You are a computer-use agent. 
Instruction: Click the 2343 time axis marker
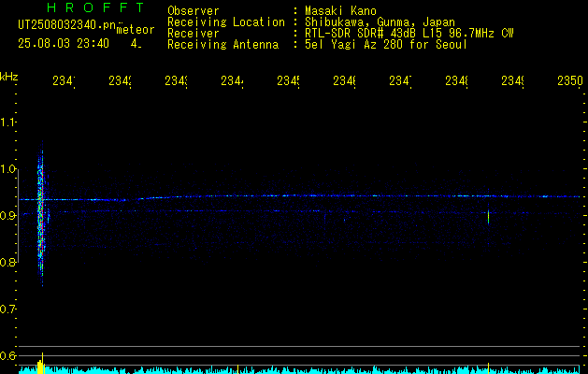click(x=177, y=80)
